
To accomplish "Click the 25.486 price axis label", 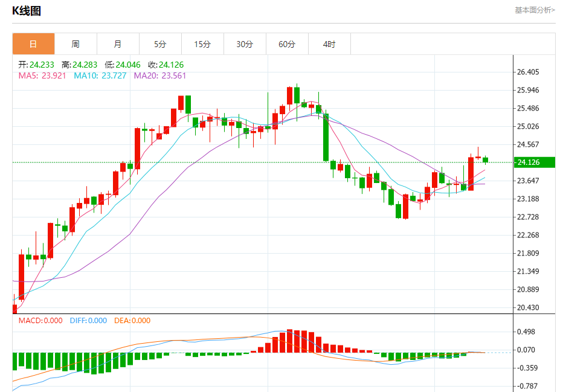I will [528, 108].
